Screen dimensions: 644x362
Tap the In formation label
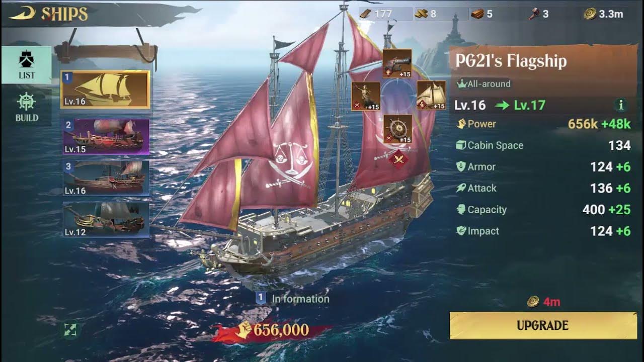point(293,299)
